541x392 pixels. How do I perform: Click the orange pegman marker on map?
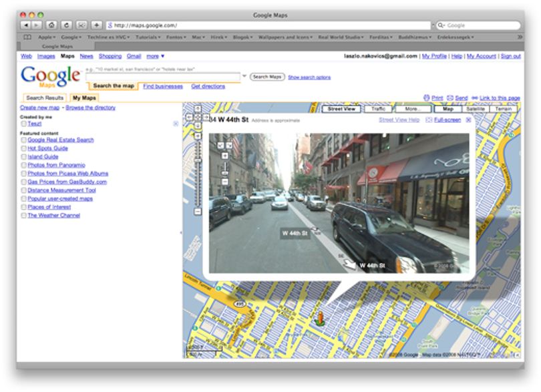pyautogui.click(x=320, y=318)
